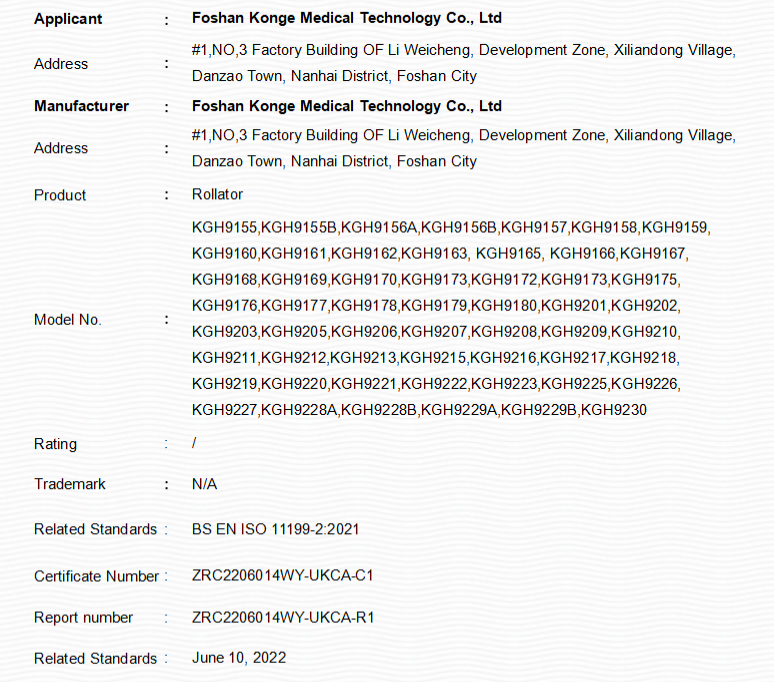Click the BS EN ISO 11199-2:2021 standard
This screenshot has height=682, width=774.
[x=275, y=530]
